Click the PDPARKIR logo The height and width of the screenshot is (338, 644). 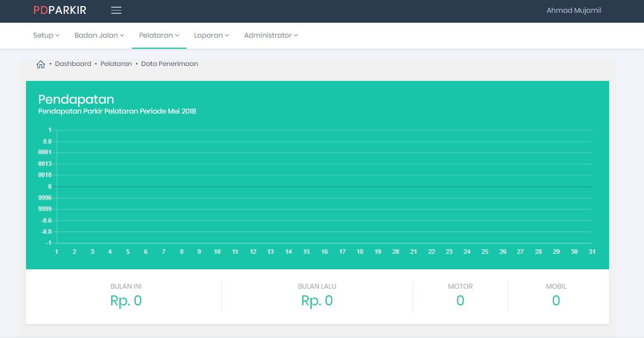[60, 11]
